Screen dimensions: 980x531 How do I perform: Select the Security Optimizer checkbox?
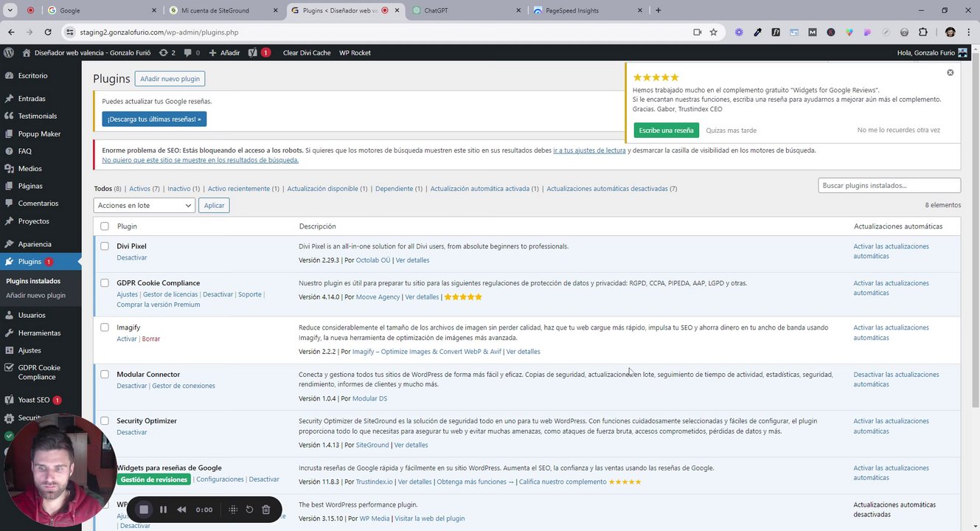(105, 421)
